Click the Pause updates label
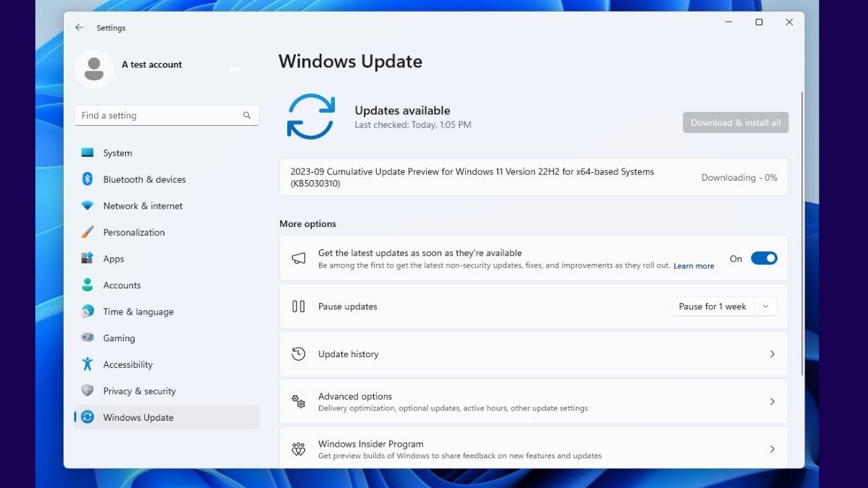Image resolution: width=868 pixels, height=488 pixels. tap(348, 307)
